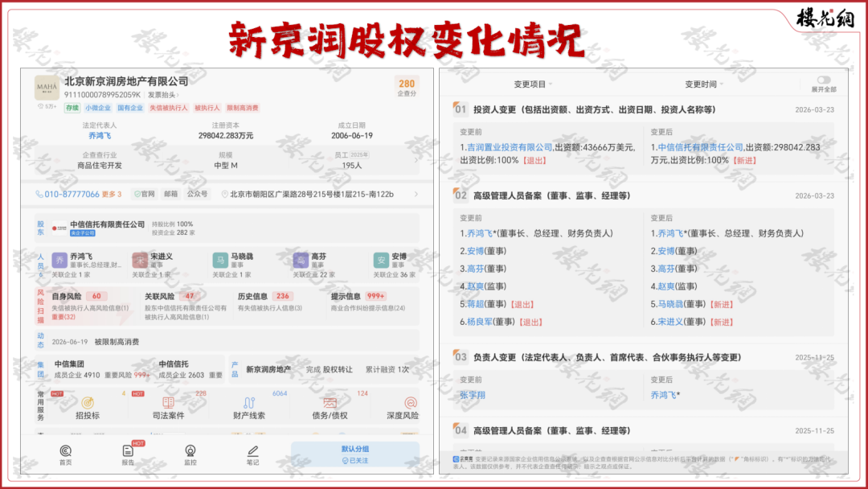This screenshot has width=868, height=489.
Task: Open the 邮箱 tag
Action: coord(171,195)
